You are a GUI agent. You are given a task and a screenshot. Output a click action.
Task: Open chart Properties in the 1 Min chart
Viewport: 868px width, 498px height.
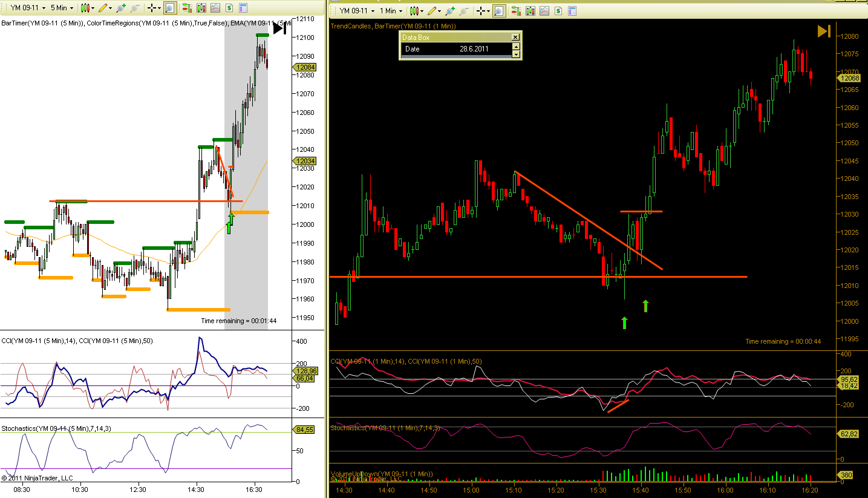point(572,11)
